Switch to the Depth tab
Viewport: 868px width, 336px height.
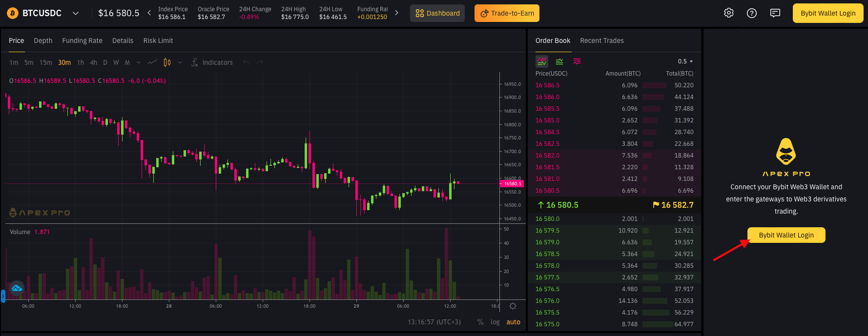tap(43, 40)
